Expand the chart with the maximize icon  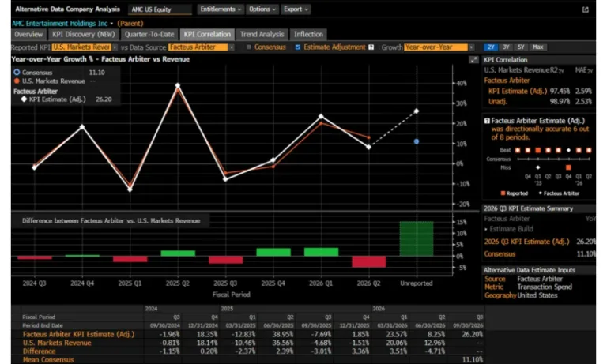point(473,59)
